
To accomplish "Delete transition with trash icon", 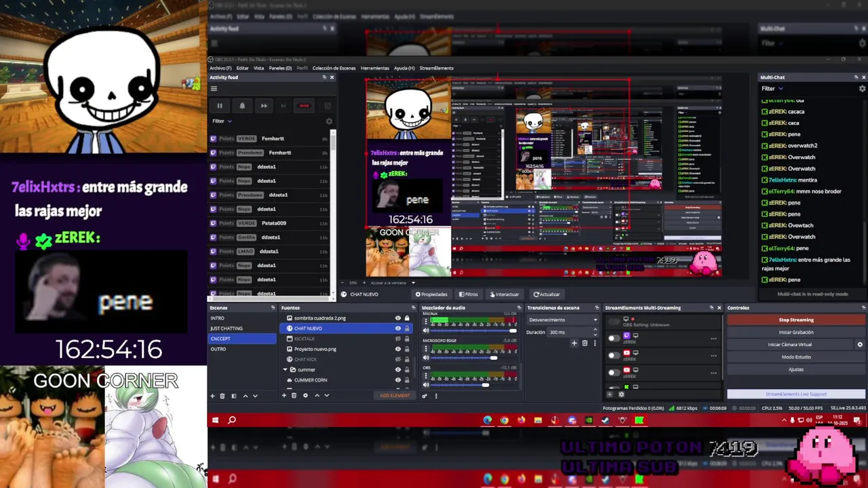I will [585, 343].
